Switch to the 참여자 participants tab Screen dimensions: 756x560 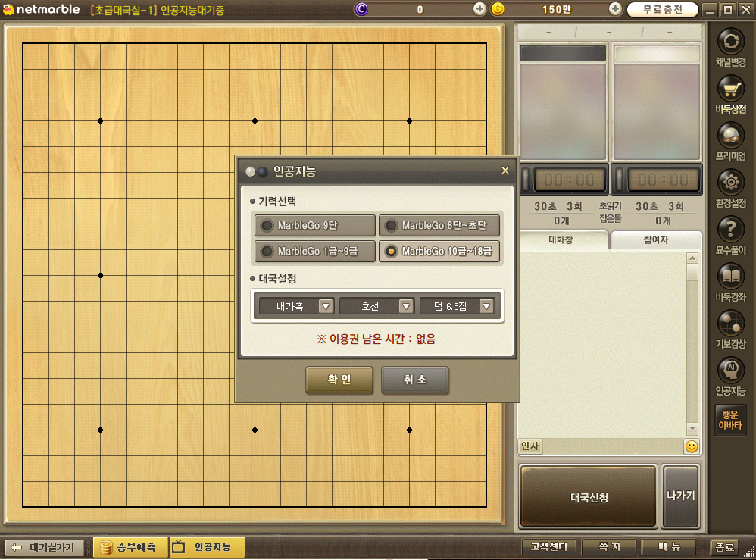(656, 239)
